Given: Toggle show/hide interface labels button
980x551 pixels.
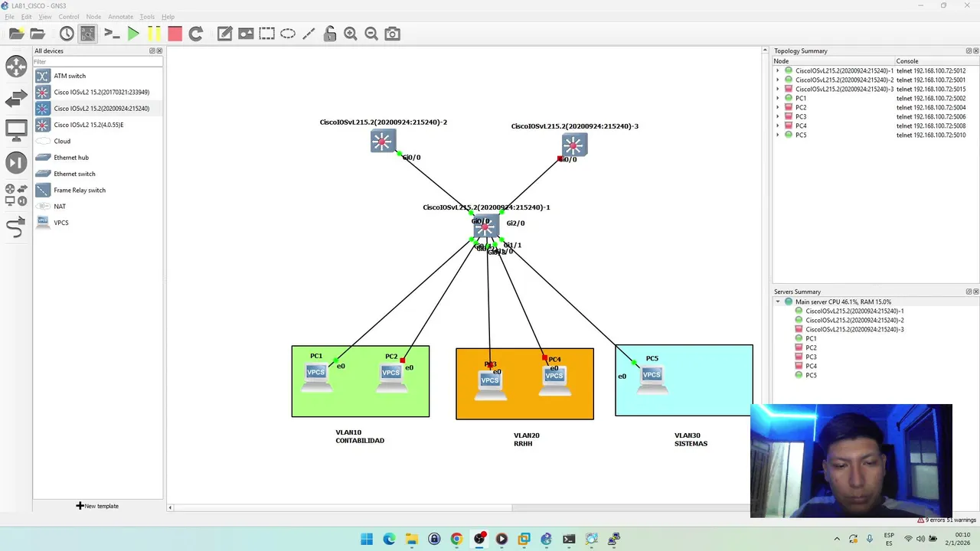Looking at the screenshot, I should pyautogui.click(x=88, y=34).
